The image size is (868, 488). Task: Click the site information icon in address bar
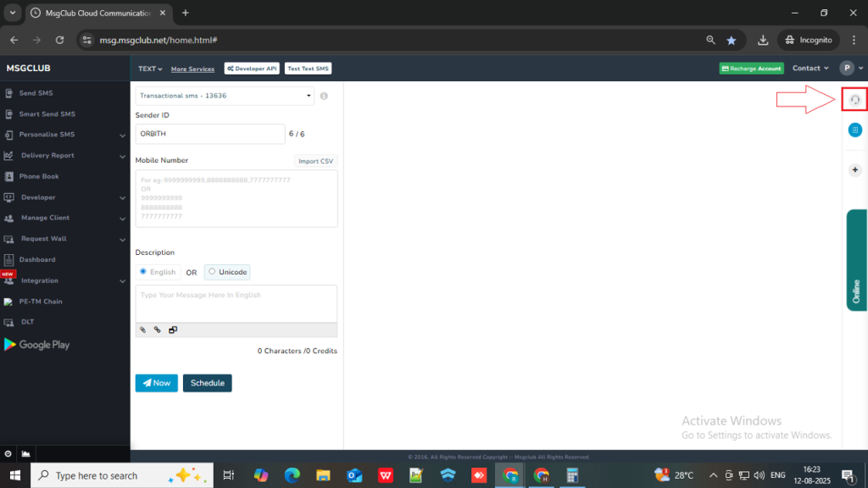point(87,40)
